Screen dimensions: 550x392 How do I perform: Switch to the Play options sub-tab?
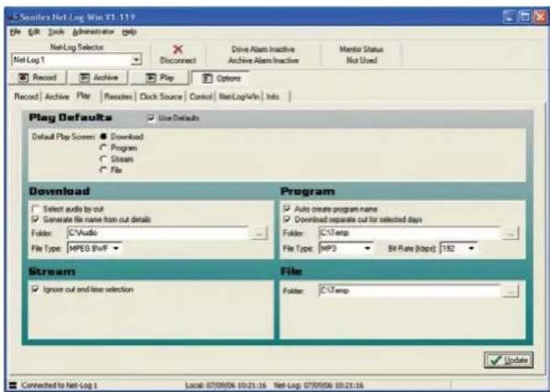point(84,96)
